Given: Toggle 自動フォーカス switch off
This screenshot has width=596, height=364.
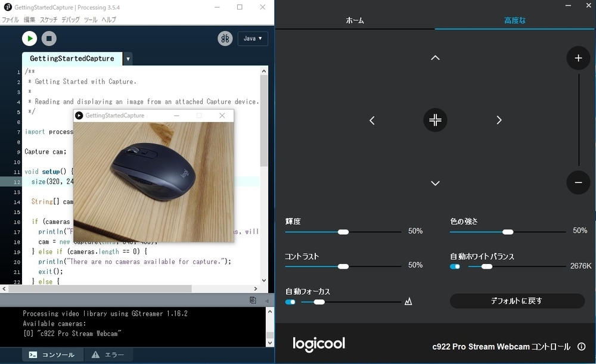Looking at the screenshot, I should coord(290,302).
